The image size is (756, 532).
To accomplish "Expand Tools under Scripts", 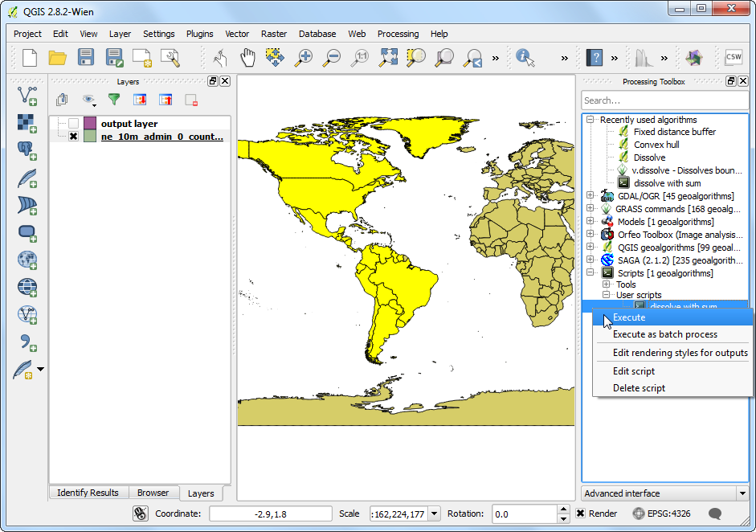I will click(606, 284).
